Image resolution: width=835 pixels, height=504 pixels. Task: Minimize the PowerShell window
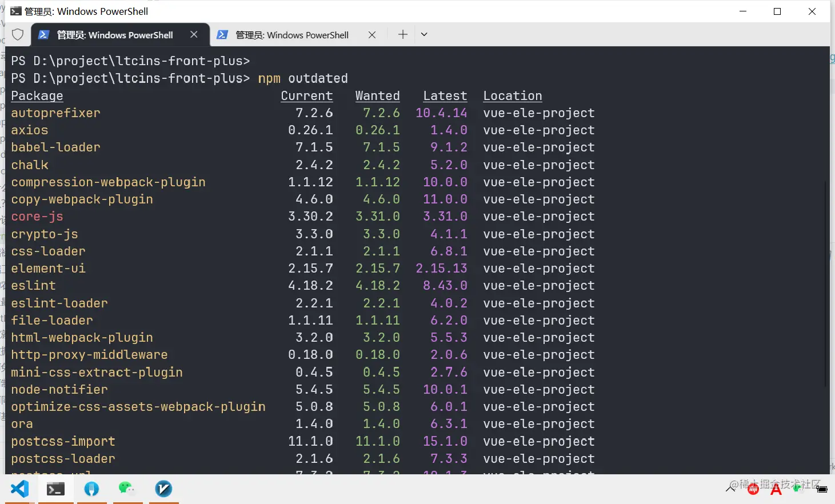[x=743, y=11]
